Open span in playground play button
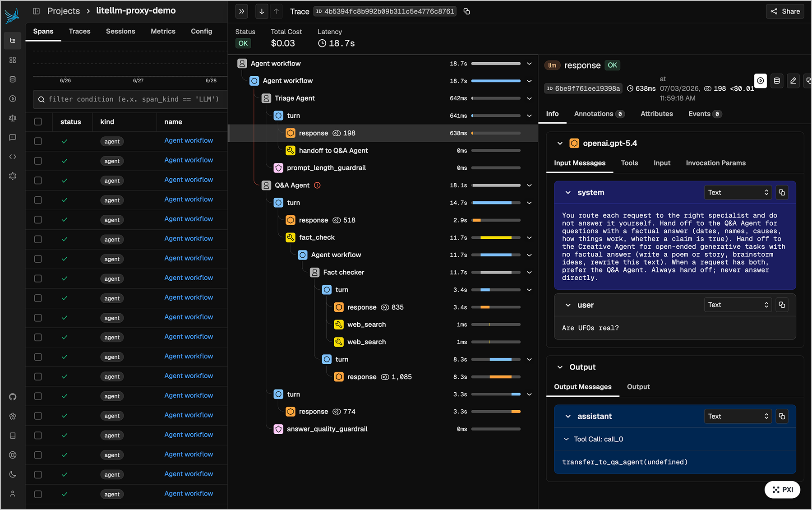 761,81
